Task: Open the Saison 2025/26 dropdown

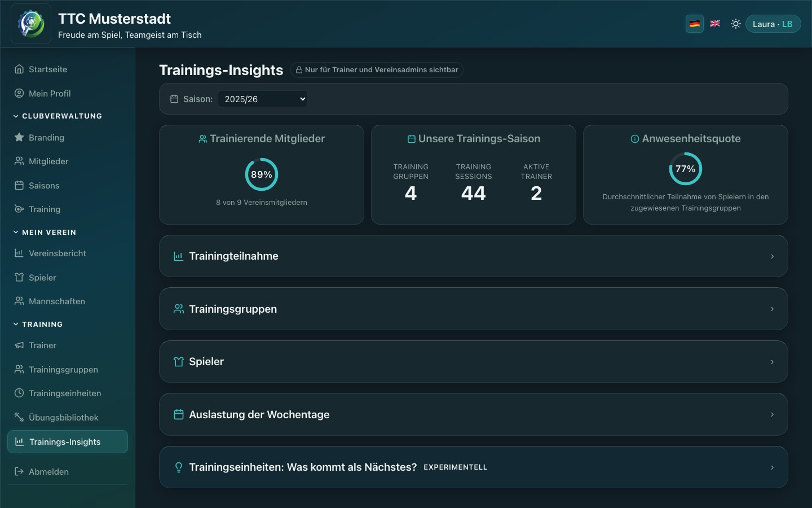Action: click(x=263, y=99)
